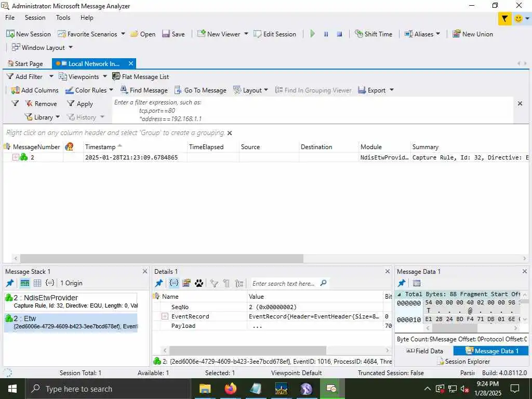The image size is (532, 399).
Task: Open the Windows Start menu
Action: 12,389
